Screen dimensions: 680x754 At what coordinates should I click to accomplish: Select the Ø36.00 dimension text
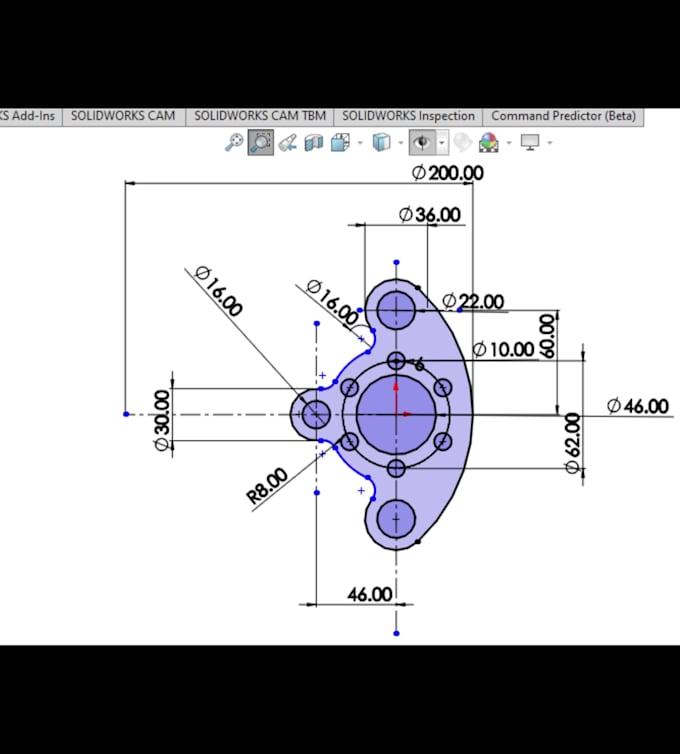(430, 214)
